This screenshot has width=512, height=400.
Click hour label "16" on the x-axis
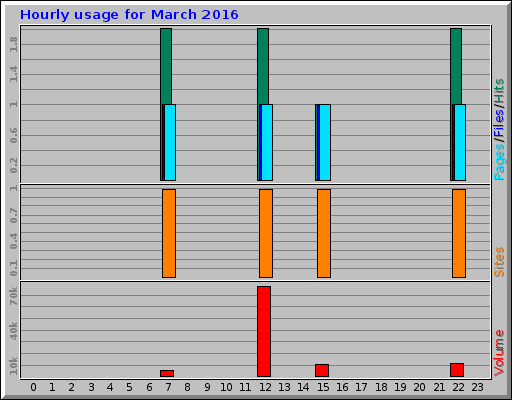[342, 387]
